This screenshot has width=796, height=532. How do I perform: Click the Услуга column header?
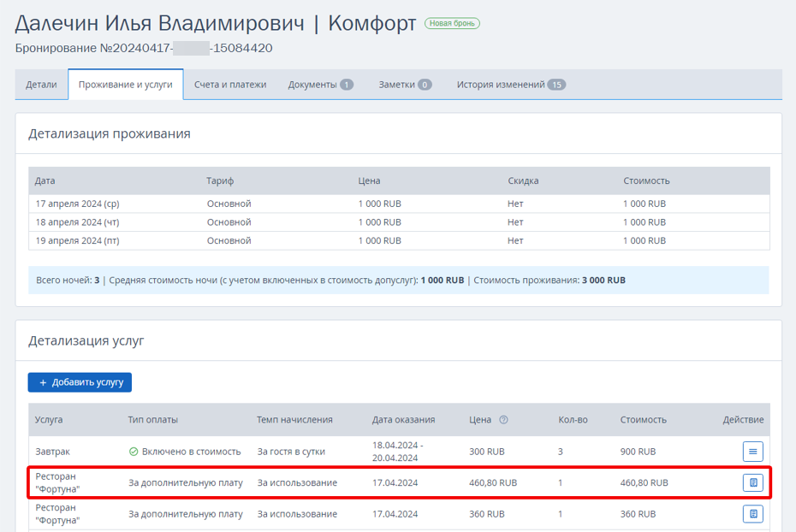pyautogui.click(x=49, y=419)
